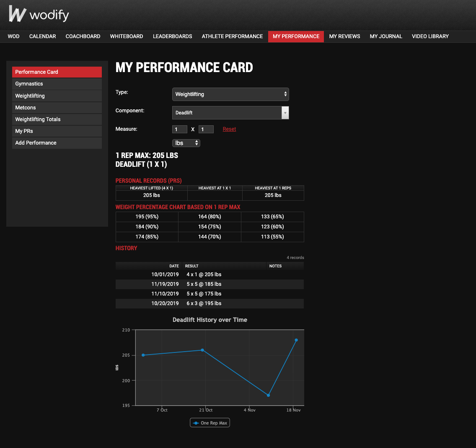Select the 10/01/2019 history row
Viewport: 476px width, 448px height.
point(210,274)
